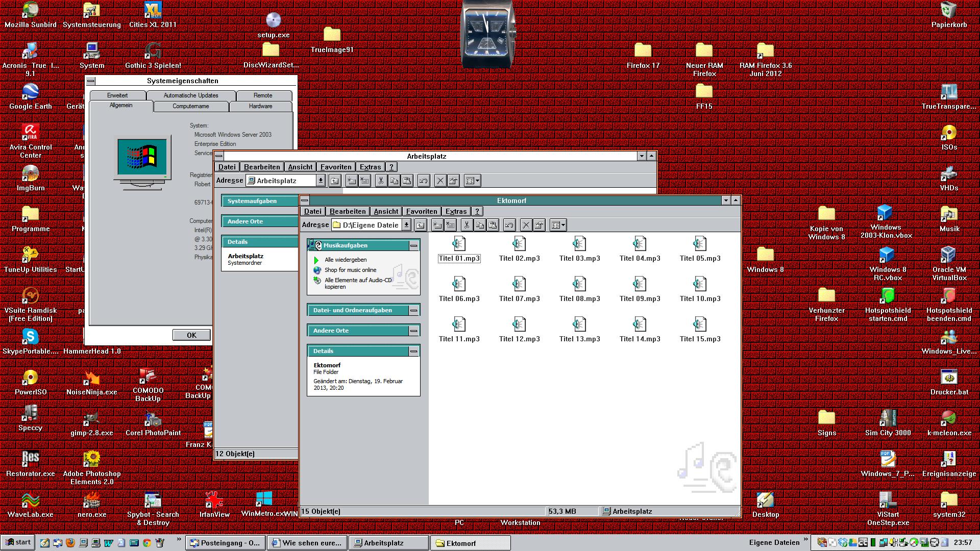Screen dimensions: 980x551
Task: Click OK button in Systemeigenschaften
Action: pyautogui.click(x=191, y=335)
